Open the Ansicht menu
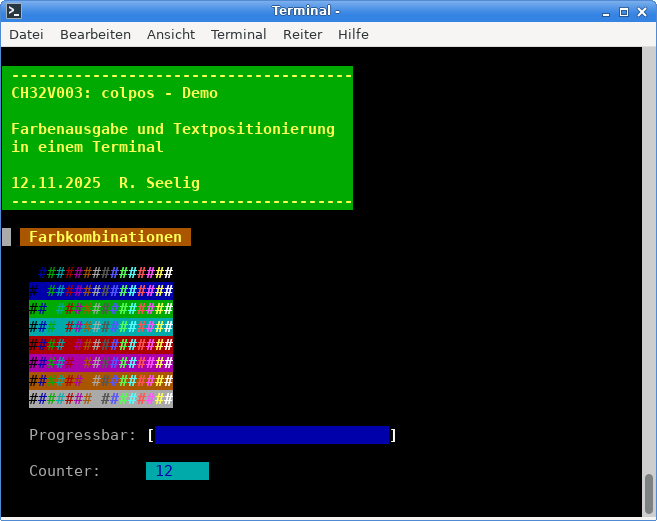Screen dimensions: 657x521 pos(171,34)
